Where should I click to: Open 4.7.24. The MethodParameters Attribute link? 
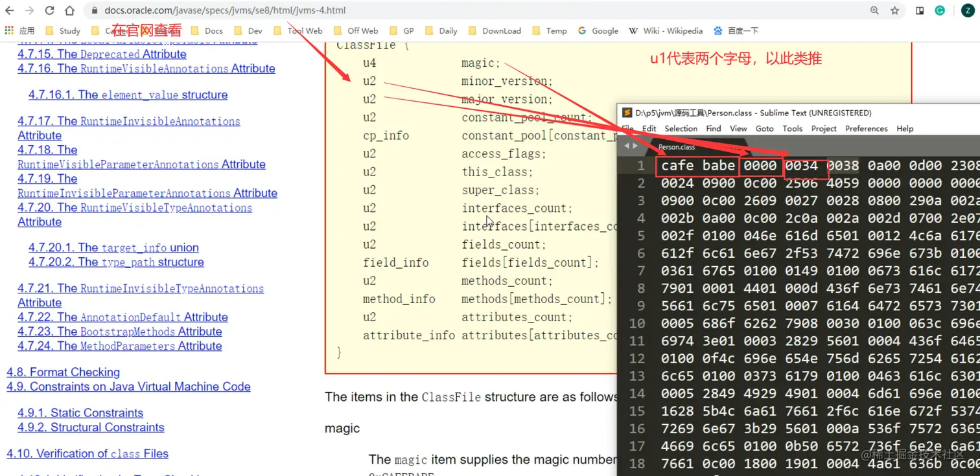[120, 346]
